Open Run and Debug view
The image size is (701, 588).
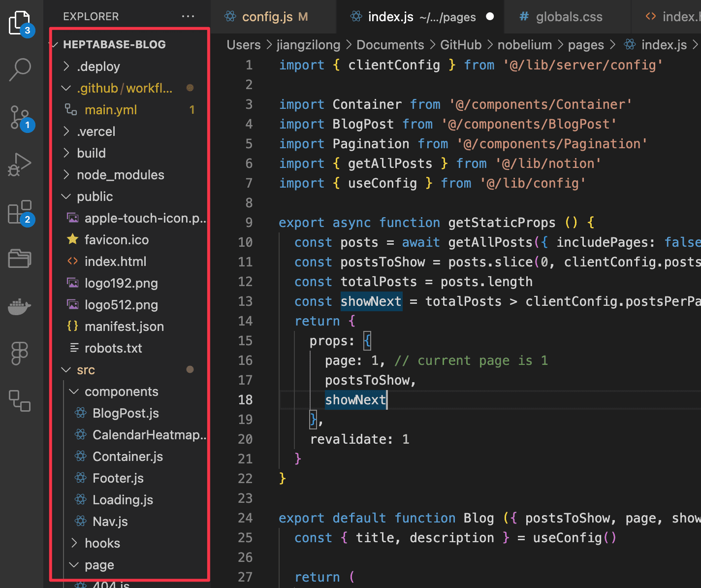pos(20,164)
